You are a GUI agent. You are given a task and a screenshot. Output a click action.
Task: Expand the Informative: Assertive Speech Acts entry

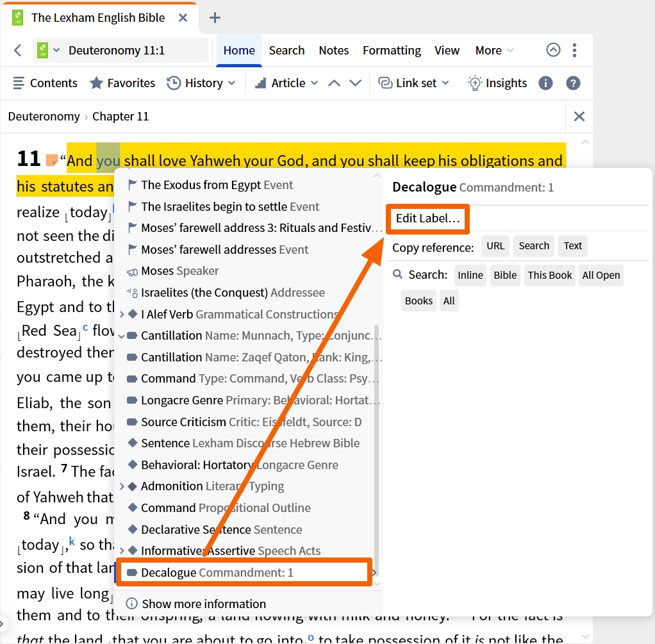pyautogui.click(x=122, y=551)
